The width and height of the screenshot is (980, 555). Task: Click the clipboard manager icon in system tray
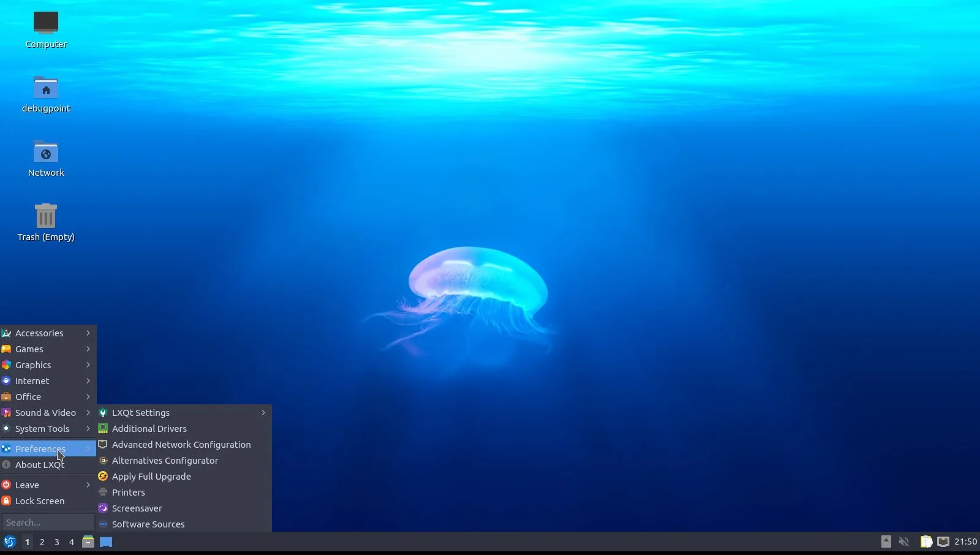click(927, 542)
